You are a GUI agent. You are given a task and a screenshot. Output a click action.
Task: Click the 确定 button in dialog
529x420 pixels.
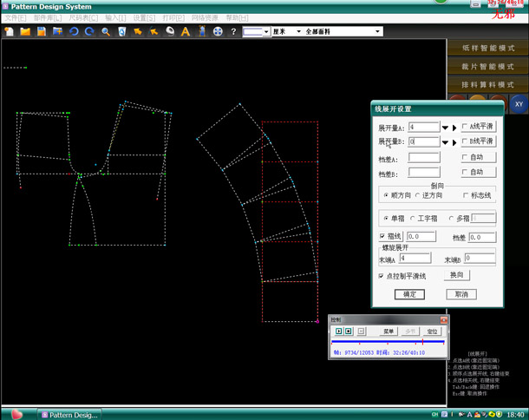tap(409, 294)
